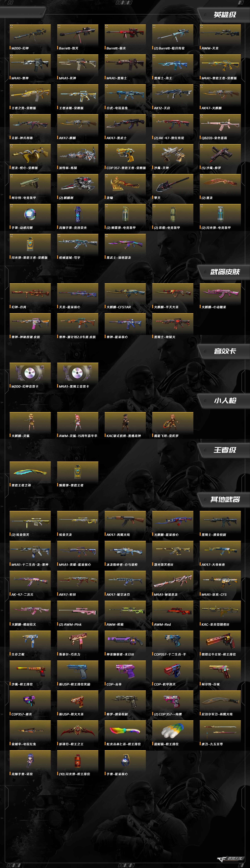
Task: Select the Barrett-毁灭 weapon icon
Action: point(78,34)
